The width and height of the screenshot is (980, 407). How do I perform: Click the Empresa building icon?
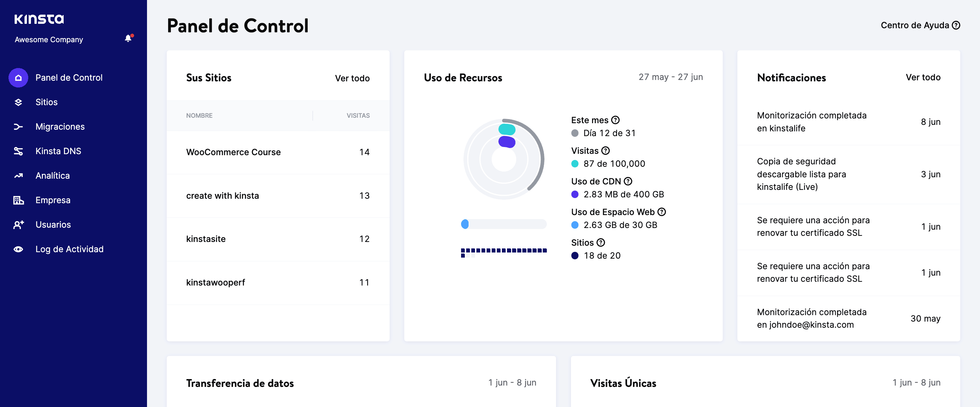(18, 200)
